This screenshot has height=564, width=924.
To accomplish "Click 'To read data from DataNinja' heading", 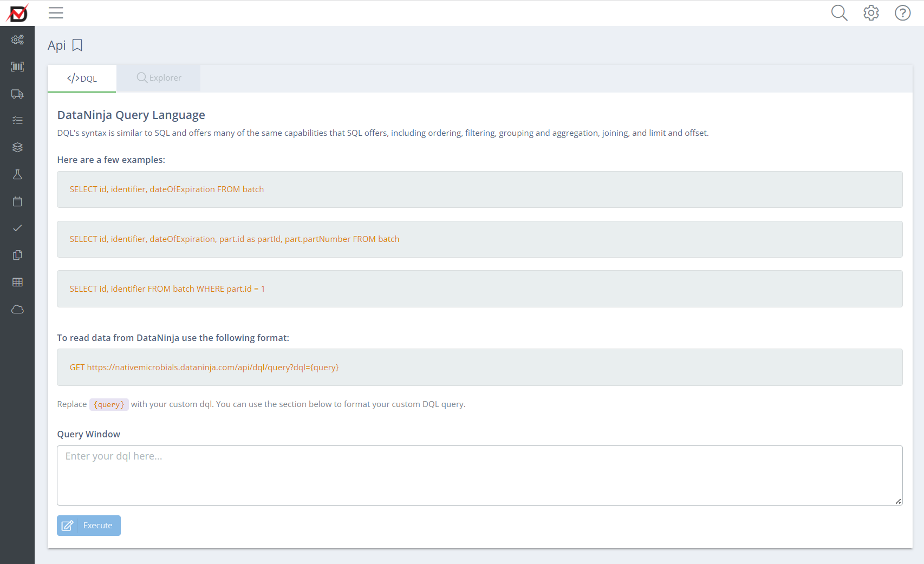I will coord(173,338).
